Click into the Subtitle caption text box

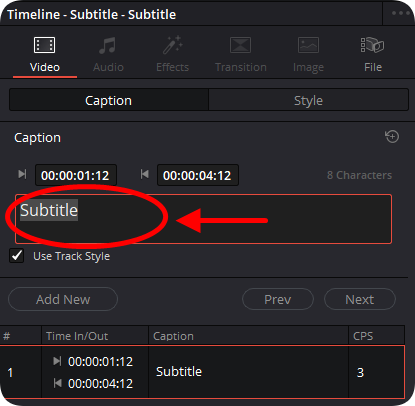coord(203,219)
